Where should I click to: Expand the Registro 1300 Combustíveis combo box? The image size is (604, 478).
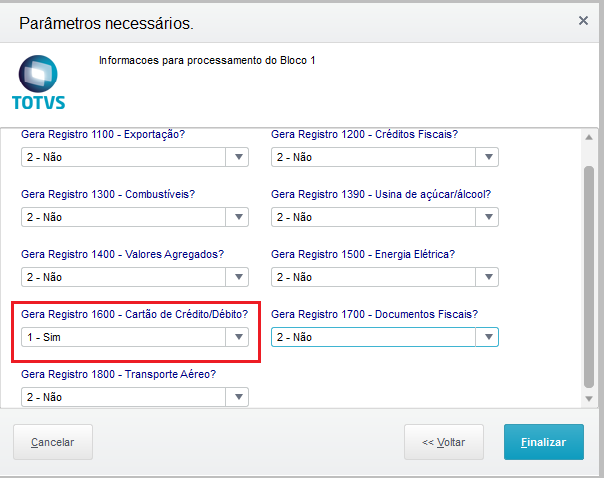238,217
